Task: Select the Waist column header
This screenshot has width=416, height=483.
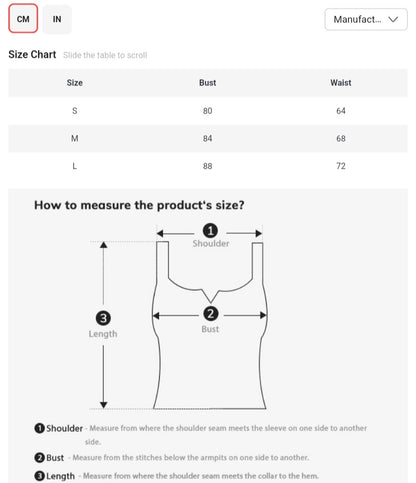Action: (341, 83)
